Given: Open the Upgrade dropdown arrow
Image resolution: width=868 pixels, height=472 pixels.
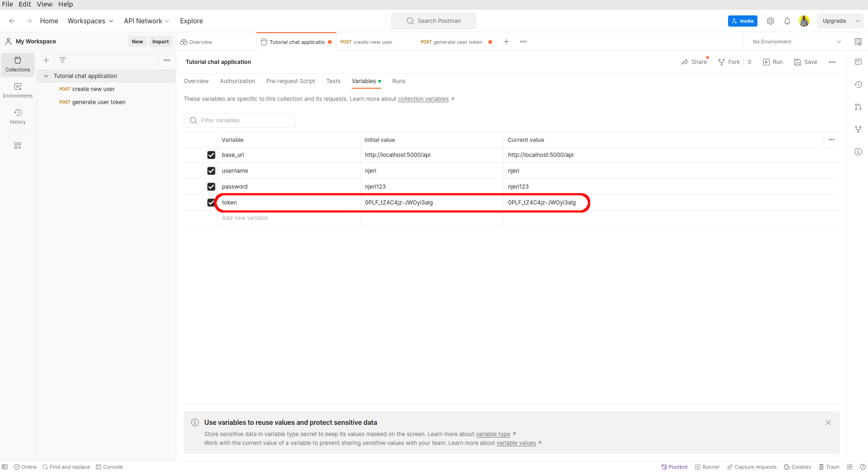Looking at the screenshot, I should click(x=858, y=21).
